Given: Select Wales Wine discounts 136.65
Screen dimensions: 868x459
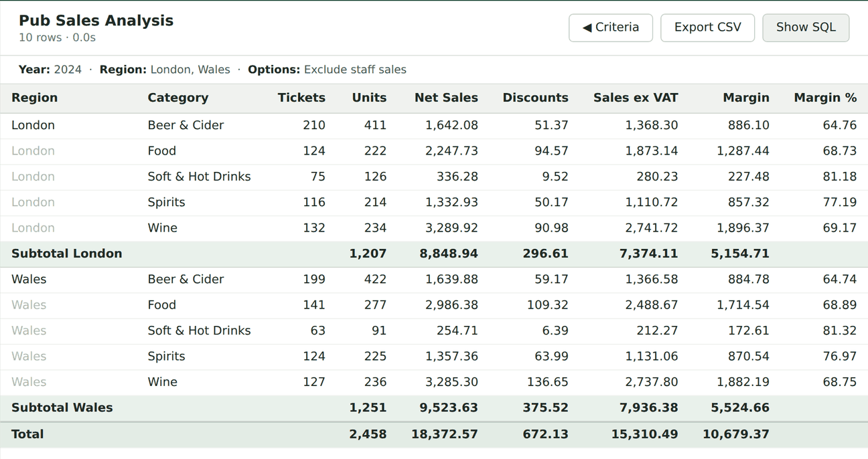Looking at the screenshot, I should (x=547, y=381).
